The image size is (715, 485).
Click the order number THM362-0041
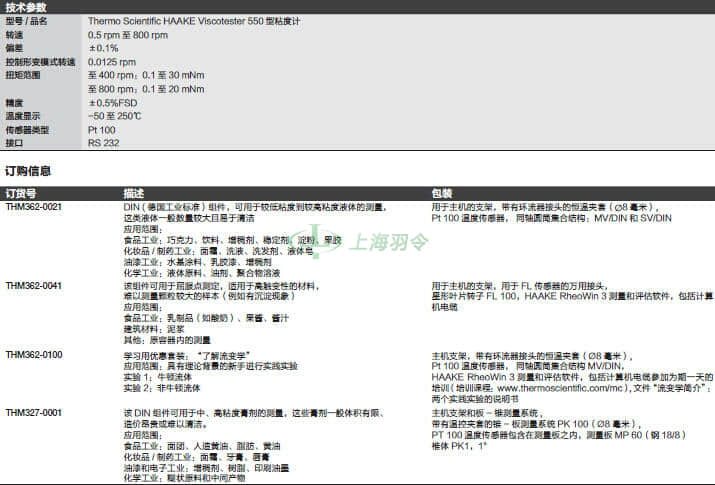pyautogui.click(x=34, y=286)
